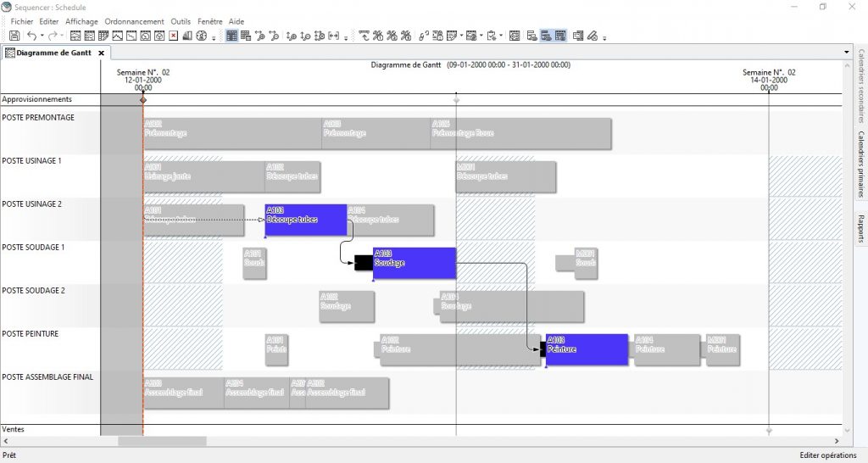868x463 pixels.
Task: Click the red X close-window toolbar icon
Action: (x=173, y=36)
